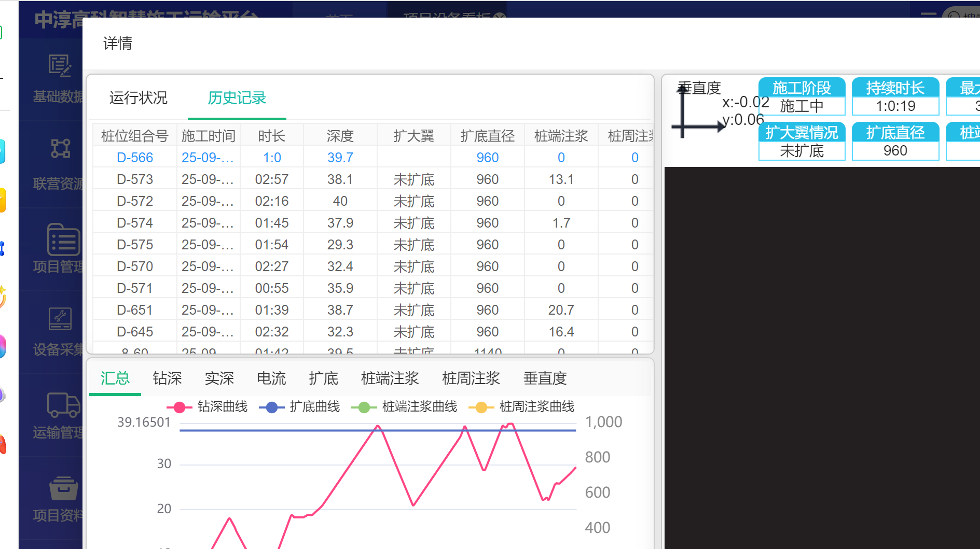This screenshot has width=980, height=549.
Task: Toggle the 桩周注浆曲线 legend series
Action: pos(522,407)
